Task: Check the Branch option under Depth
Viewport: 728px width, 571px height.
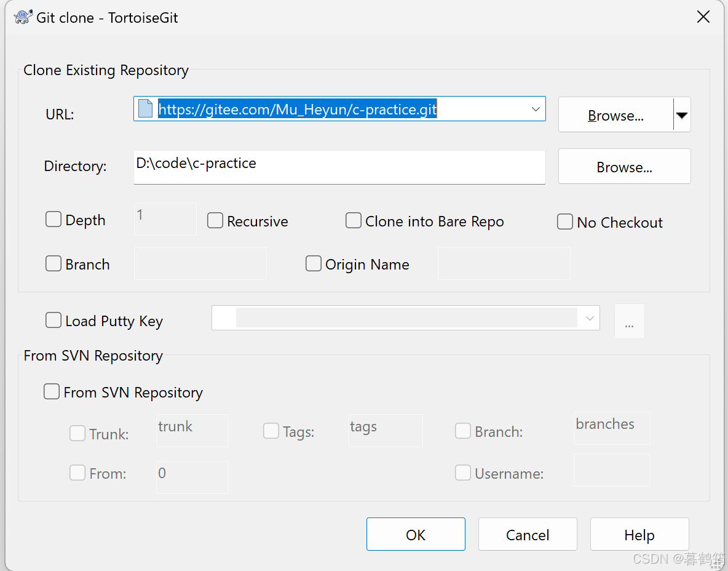Action: 53,263
